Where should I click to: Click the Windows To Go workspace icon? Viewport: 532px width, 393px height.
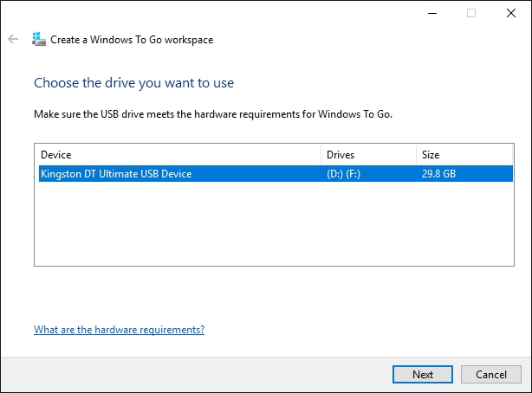coord(38,39)
